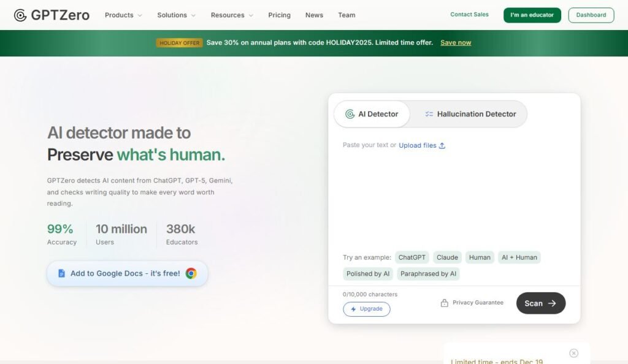This screenshot has height=364, width=628.
Task: Click the Chrome icon on Google Docs button
Action: coord(191,273)
